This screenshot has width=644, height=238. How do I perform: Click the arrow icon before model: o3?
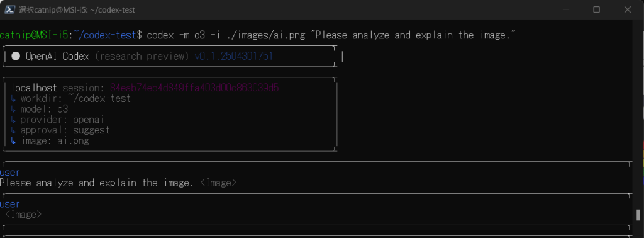point(14,110)
